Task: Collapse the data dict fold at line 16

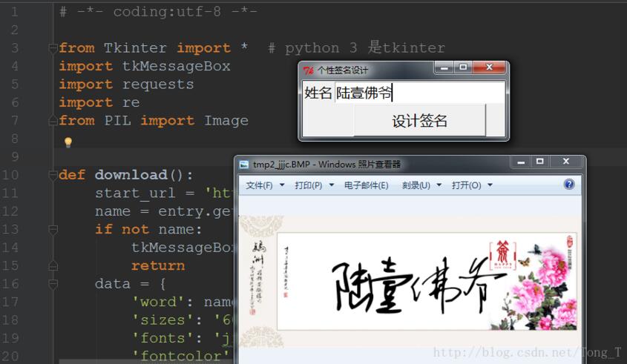Action: [x=53, y=284]
